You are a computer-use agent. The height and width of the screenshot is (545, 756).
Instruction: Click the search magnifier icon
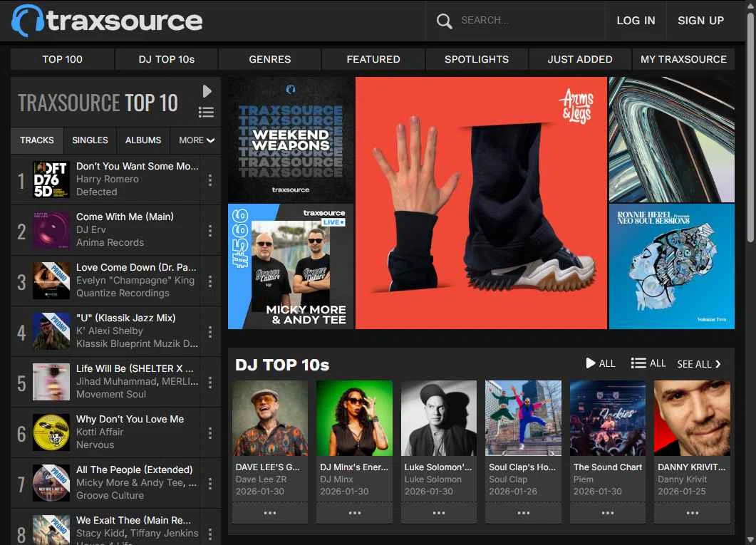click(x=444, y=21)
